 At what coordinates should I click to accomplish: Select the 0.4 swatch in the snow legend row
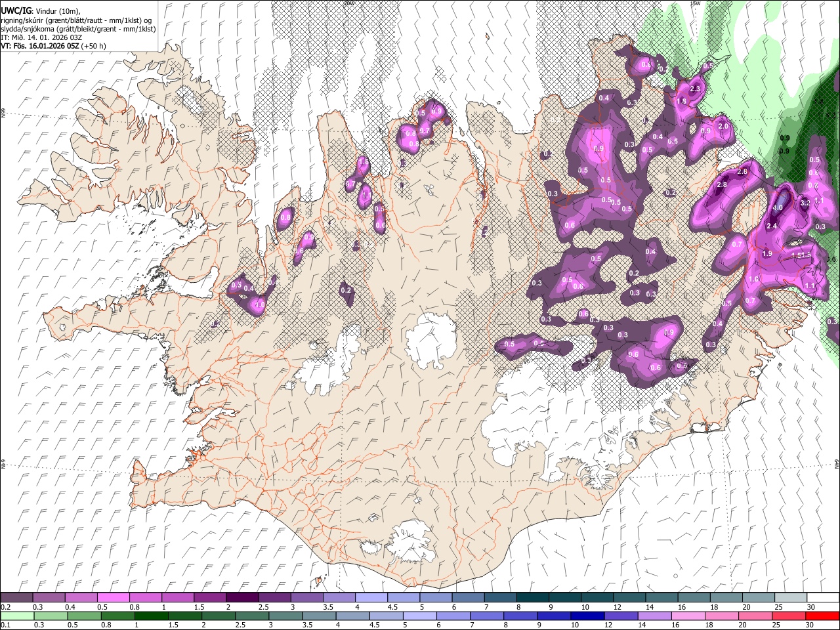[81, 598]
